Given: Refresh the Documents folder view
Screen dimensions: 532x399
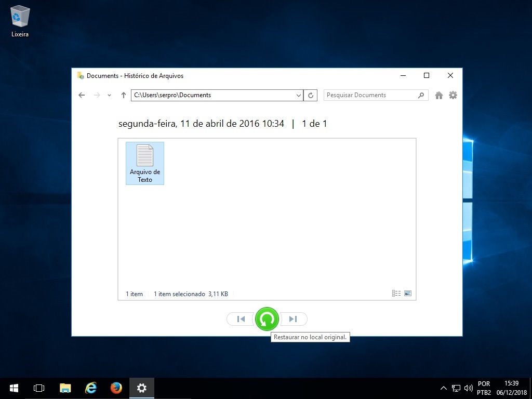Looking at the screenshot, I should pyautogui.click(x=311, y=95).
